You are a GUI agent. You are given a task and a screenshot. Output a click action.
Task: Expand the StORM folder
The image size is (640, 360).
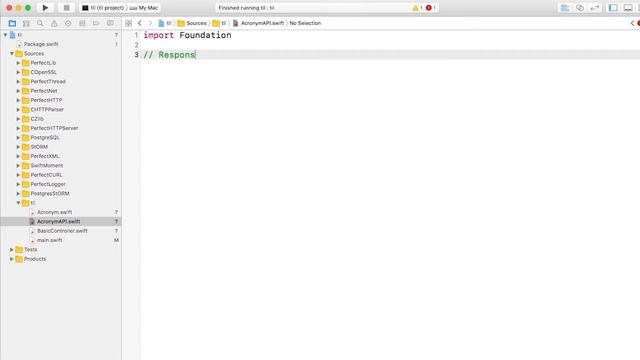[18, 147]
